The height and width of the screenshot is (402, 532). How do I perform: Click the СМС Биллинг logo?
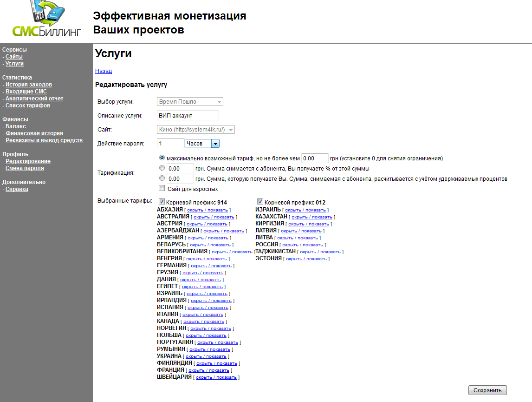tap(46, 19)
